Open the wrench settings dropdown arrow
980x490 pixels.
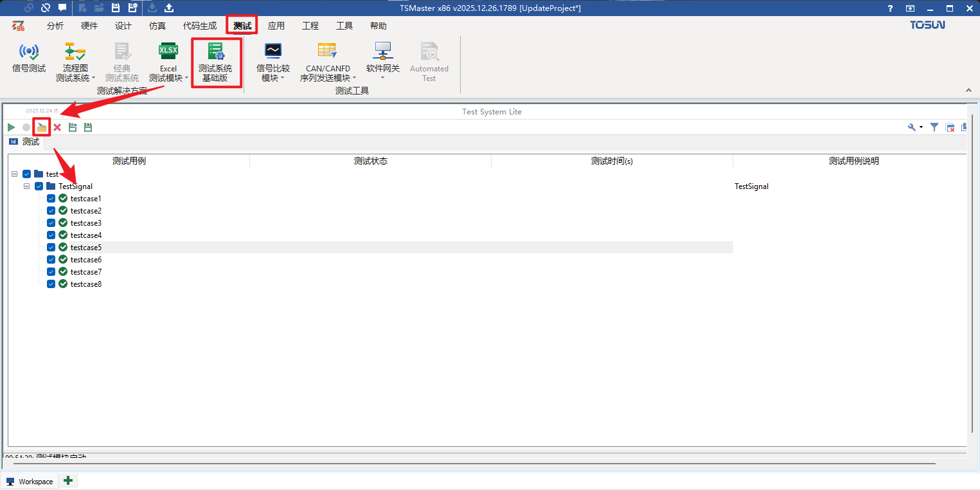click(922, 127)
